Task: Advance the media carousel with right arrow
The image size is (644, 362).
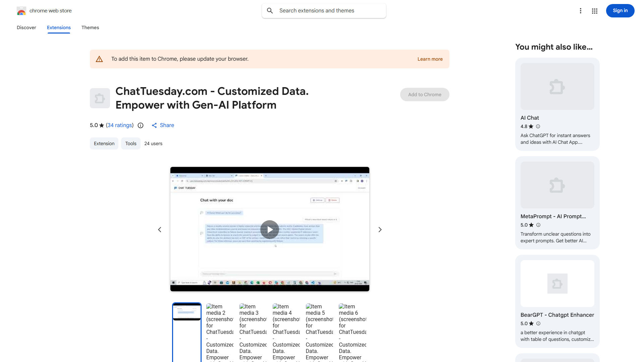Action: tap(380, 229)
